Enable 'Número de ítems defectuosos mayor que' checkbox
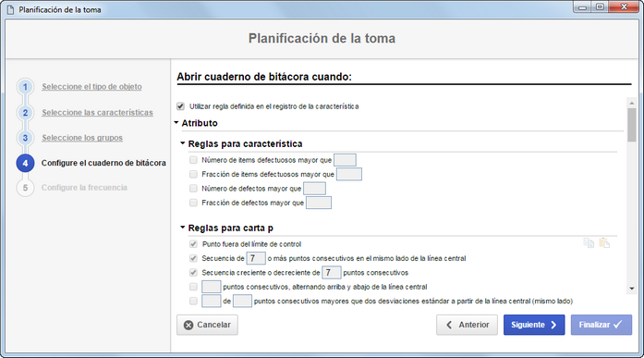Viewport: 644px width, 358px height. click(193, 160)
